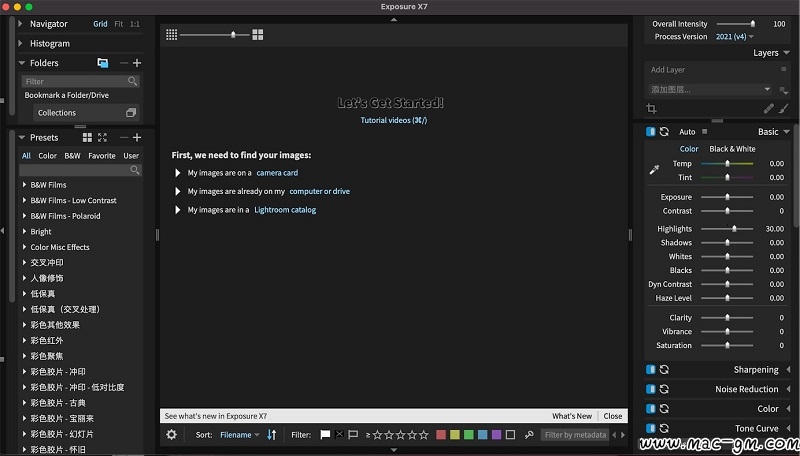Open the grid settings gear icon
800x456 pixels.
[171, 435]
